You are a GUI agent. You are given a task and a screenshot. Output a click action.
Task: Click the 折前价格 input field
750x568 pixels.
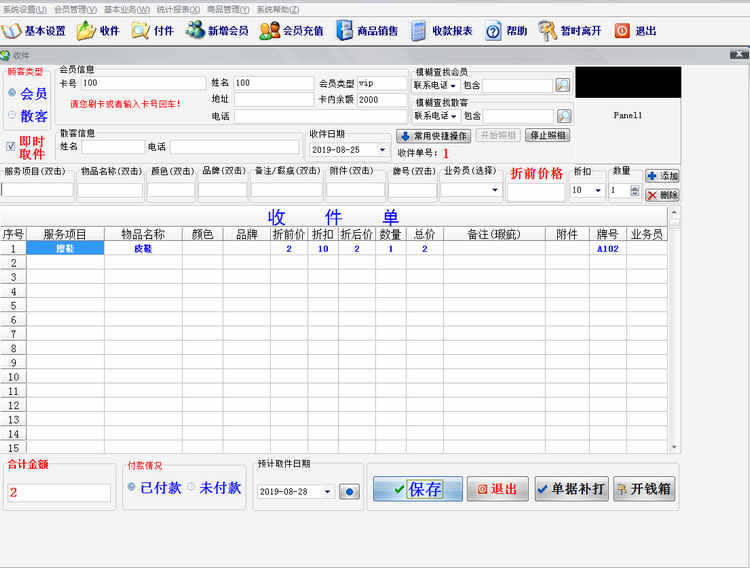(536, 191)
